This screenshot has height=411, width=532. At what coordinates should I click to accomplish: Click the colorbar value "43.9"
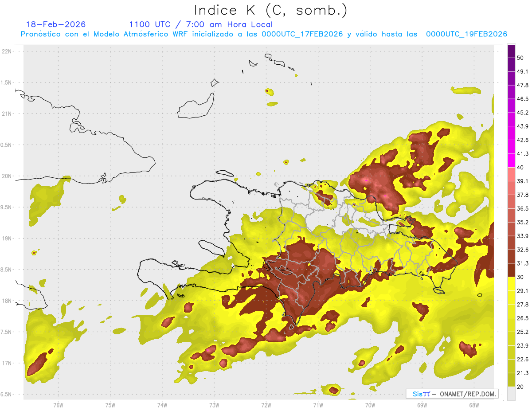click(523, 126)
